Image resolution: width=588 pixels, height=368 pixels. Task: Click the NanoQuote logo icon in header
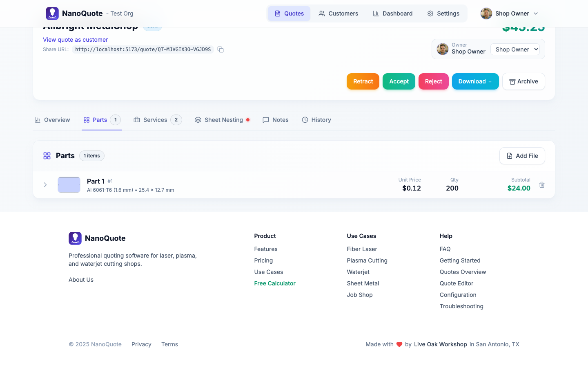click(52, 13)
